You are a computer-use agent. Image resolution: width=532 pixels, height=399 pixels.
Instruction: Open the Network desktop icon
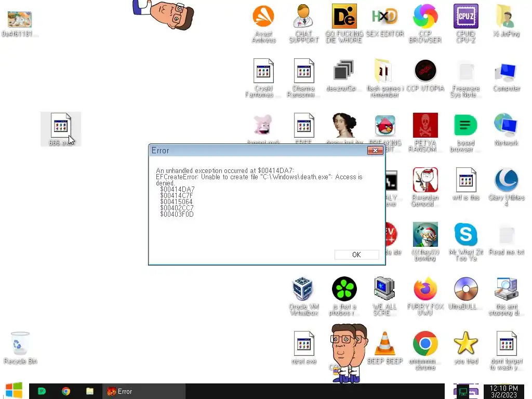[x=506, y=129]
